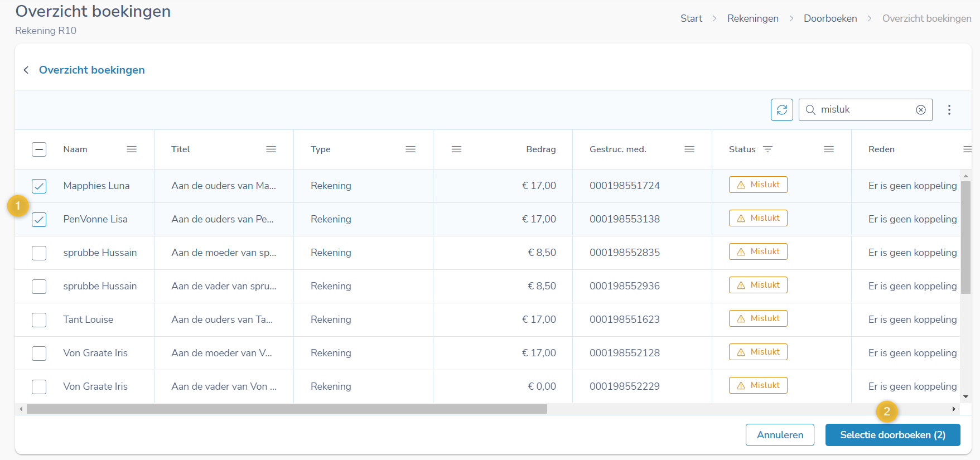The image size is (980, 460).
Task: Clear the search field with the X icon
Action: coord(921,110)
